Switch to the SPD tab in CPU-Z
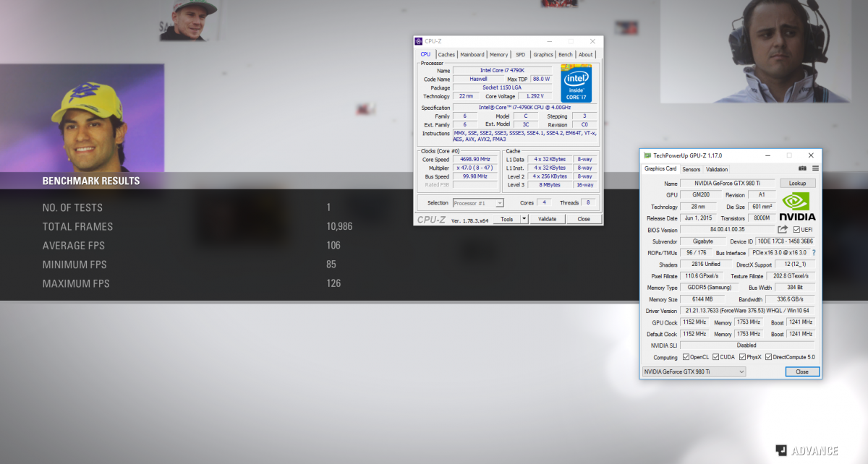The height and width of the screenshot is (464, 868). coord(520,54)
